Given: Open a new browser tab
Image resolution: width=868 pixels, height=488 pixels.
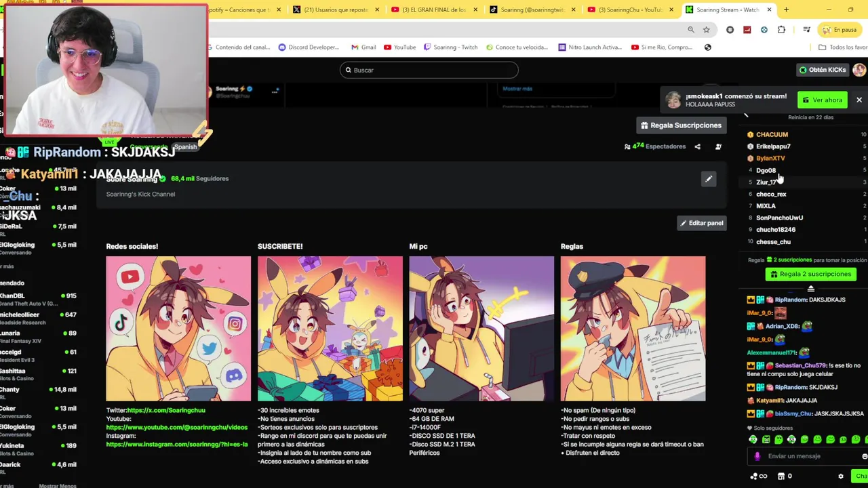Looking at the screenshot, I should [786, 9].
